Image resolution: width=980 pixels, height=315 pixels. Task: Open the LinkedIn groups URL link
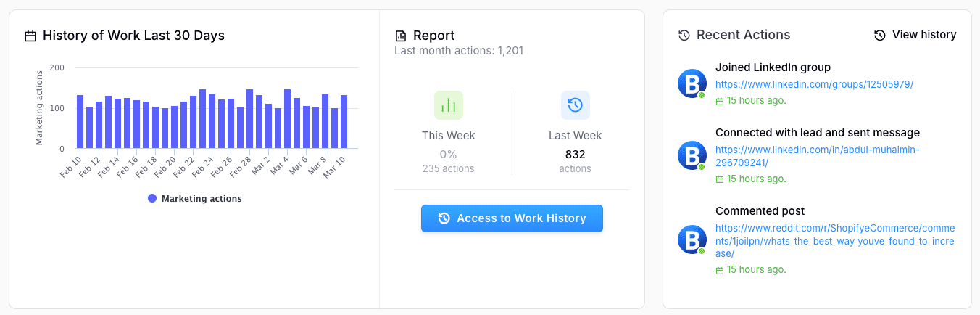click(814, 84)
